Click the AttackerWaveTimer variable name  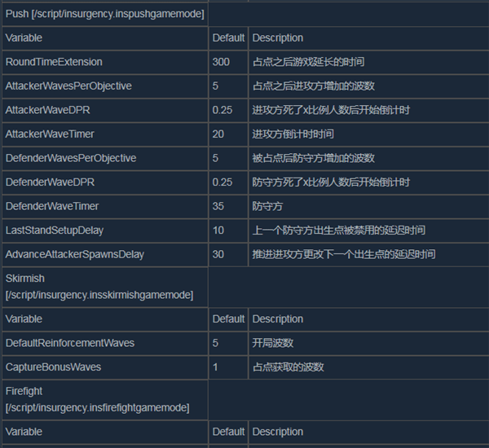pyautogui.click(x=50, y=134)
